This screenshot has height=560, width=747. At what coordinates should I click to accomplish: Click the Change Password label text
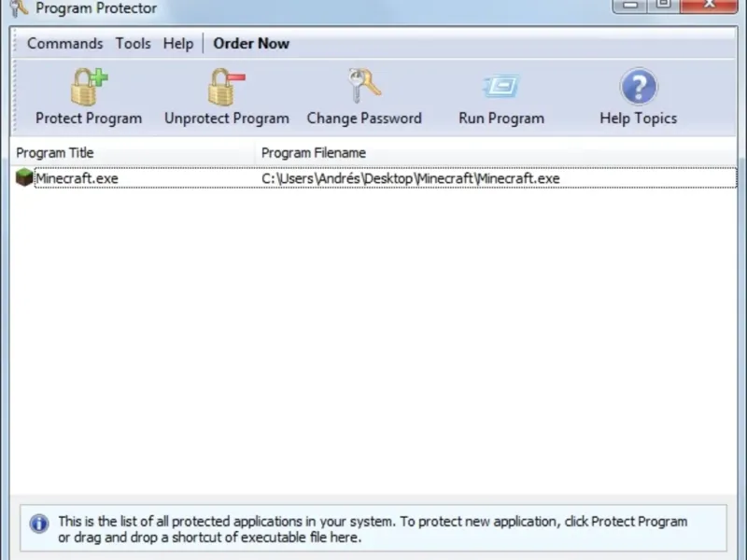point(364,119)
